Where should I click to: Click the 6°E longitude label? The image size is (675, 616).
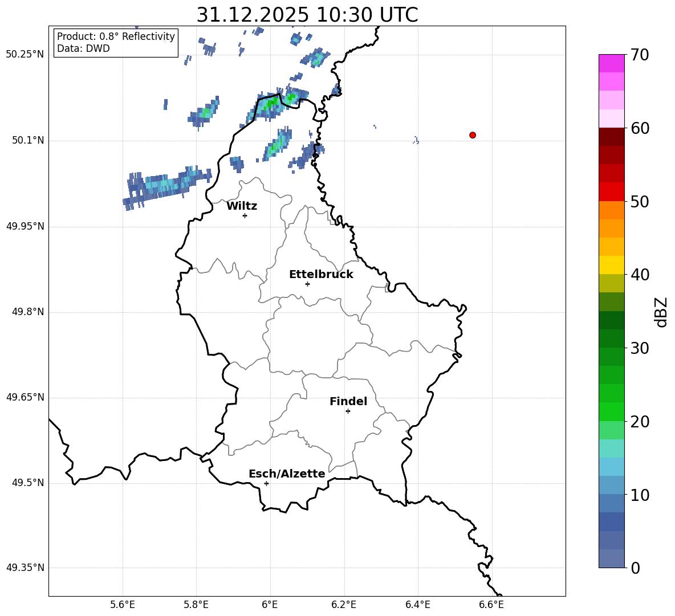(270, 605)
